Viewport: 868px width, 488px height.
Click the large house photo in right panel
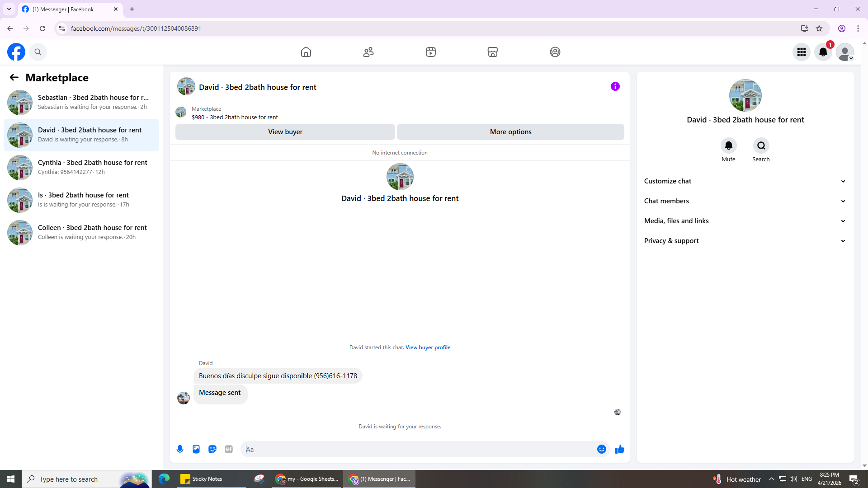click(745, 95)
